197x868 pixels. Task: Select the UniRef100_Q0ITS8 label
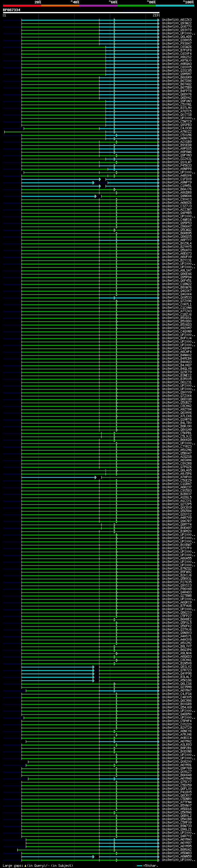coord(177,115)
